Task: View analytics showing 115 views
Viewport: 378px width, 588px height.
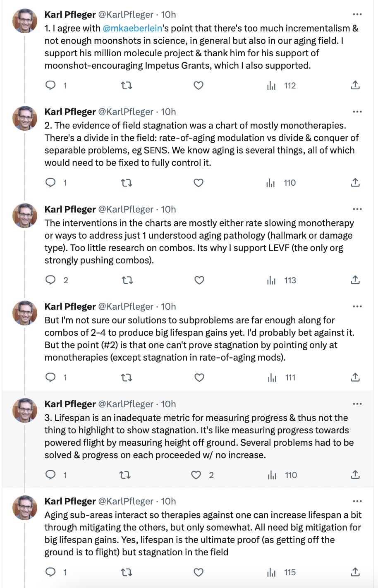Action: (281, 572)
